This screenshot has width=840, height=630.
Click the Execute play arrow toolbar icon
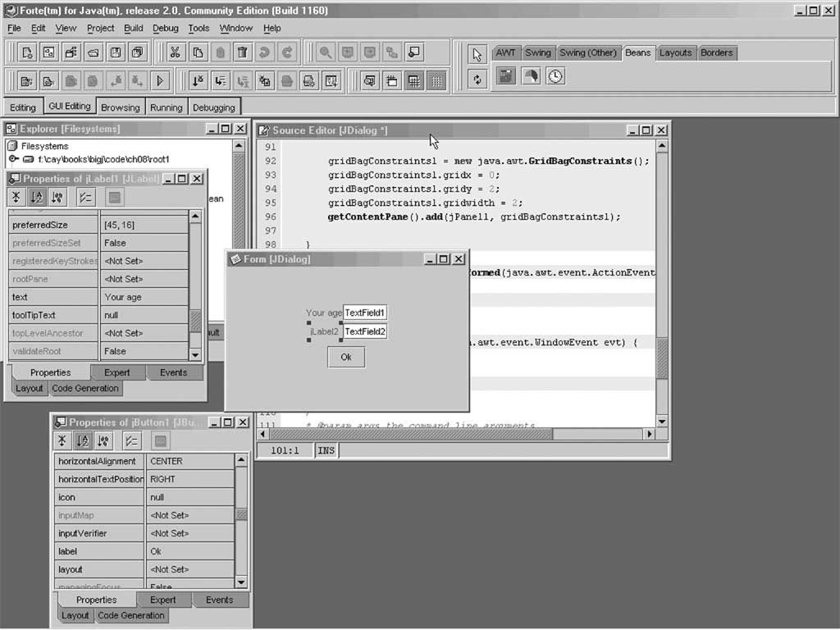[x=160, y=80]
